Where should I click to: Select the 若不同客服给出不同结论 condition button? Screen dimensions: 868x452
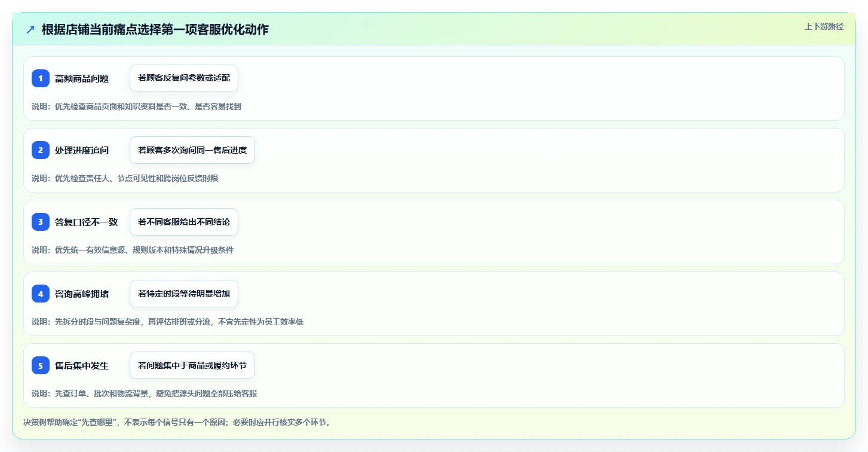click(184, 222)
